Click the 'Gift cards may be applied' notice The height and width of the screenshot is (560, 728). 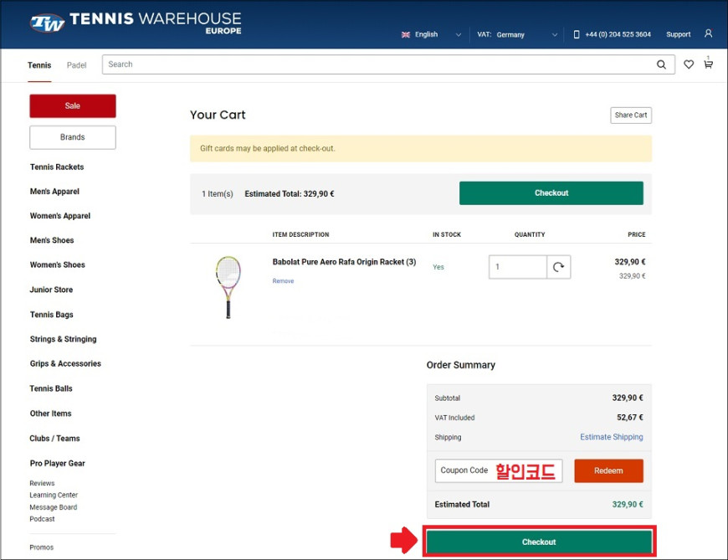421,149
